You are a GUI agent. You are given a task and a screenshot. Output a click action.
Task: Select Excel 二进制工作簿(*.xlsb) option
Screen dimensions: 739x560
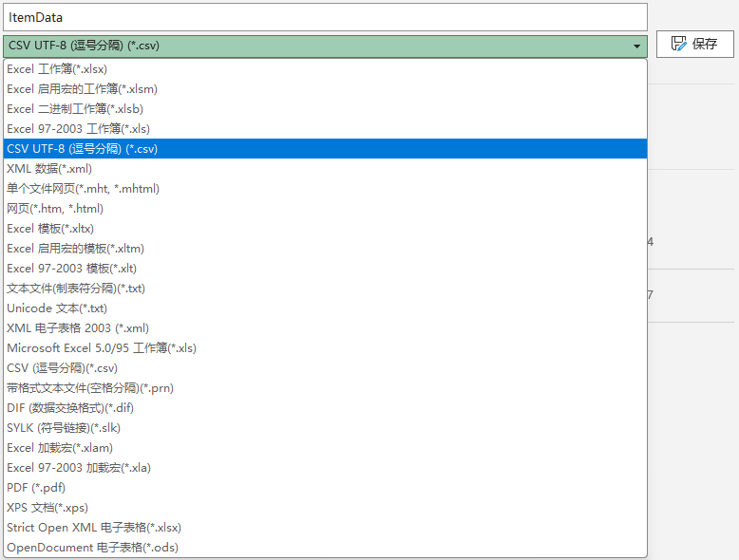75,109
